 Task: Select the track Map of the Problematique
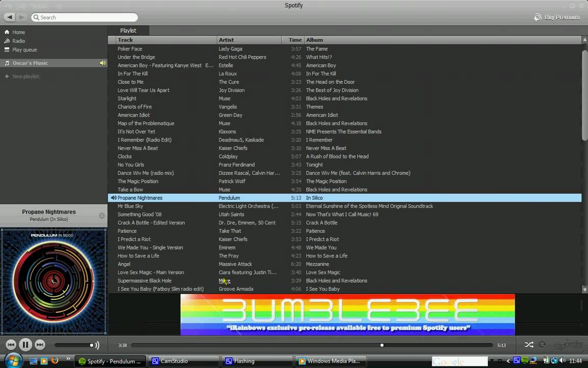pos(146,123)
